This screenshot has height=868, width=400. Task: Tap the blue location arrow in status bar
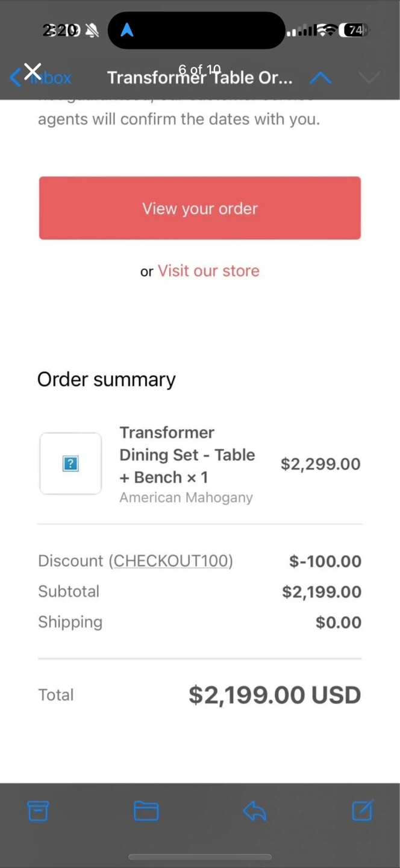coord(127,30)
